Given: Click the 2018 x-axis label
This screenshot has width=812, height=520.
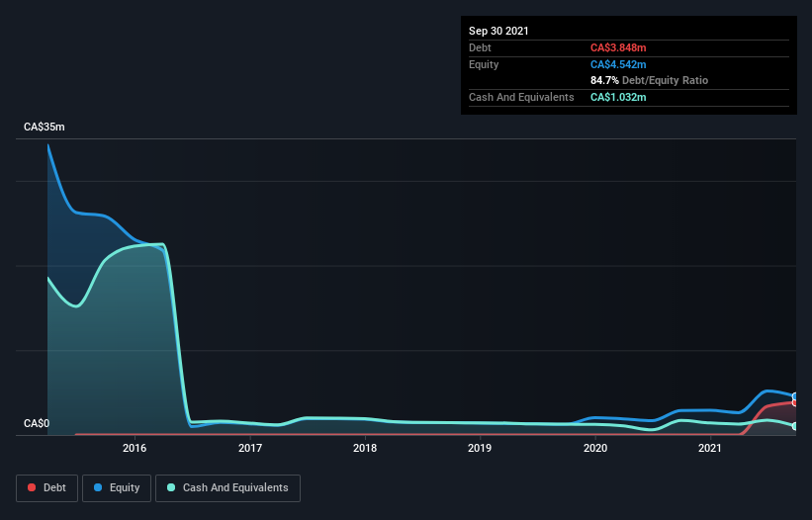Looking at the screenshot, I should tap(365, 448).
